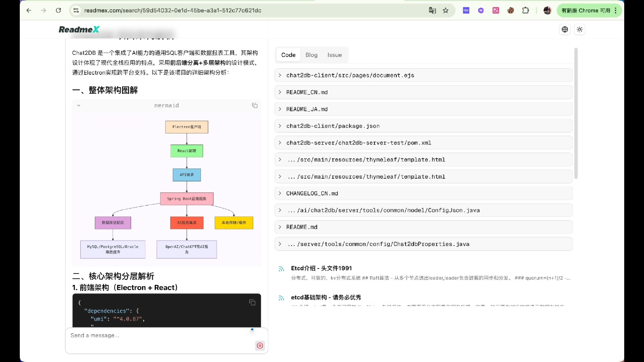Screen dimensions: 644x362
Task: Copy the dependencies JSON code block
Action: coord(252,303)
